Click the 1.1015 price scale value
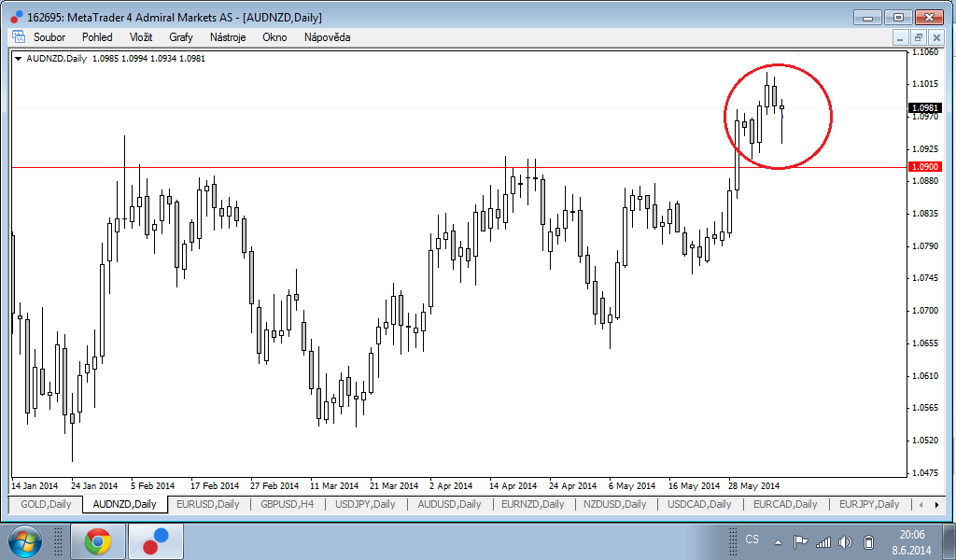Image resolution: width=956 pixels, height=560 pixels. click(x=925, y=84)
